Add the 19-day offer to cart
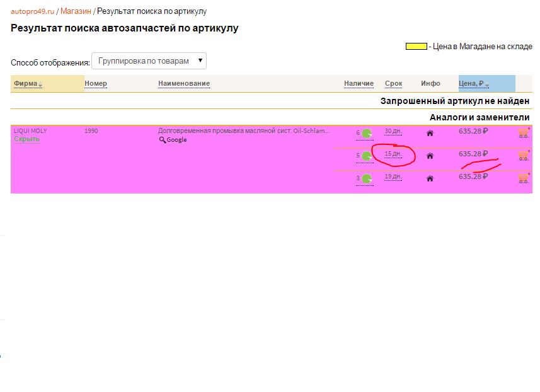Viewport: 540px width, 392px height. tap(523, 178)
